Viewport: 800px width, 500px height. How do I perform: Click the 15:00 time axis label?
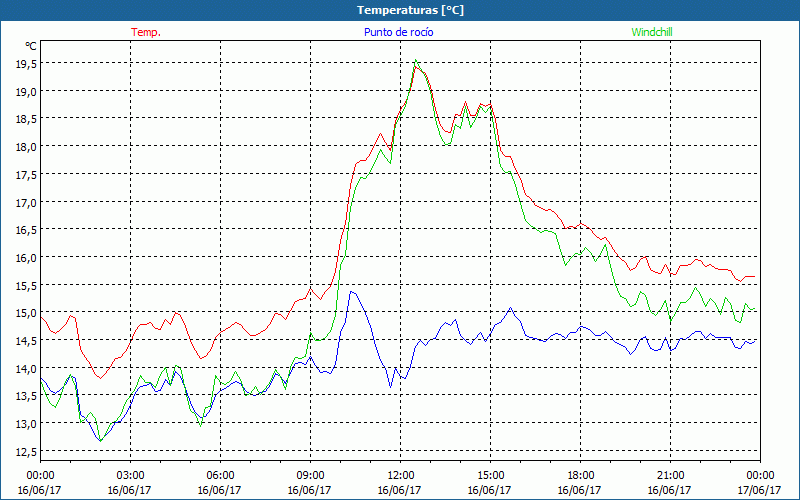pos(490,475)
